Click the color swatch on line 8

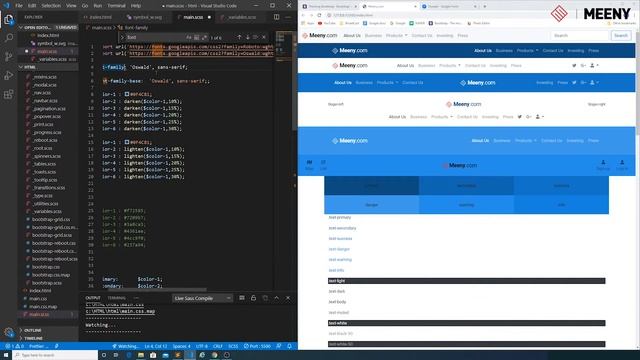[x=127, y=94]
